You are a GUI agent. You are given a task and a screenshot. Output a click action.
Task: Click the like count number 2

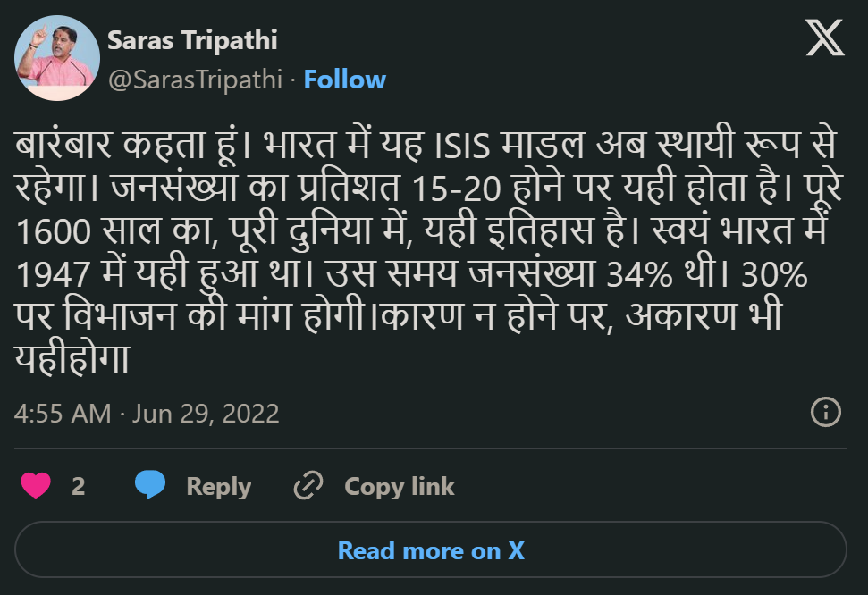click(x=79, y=486)
